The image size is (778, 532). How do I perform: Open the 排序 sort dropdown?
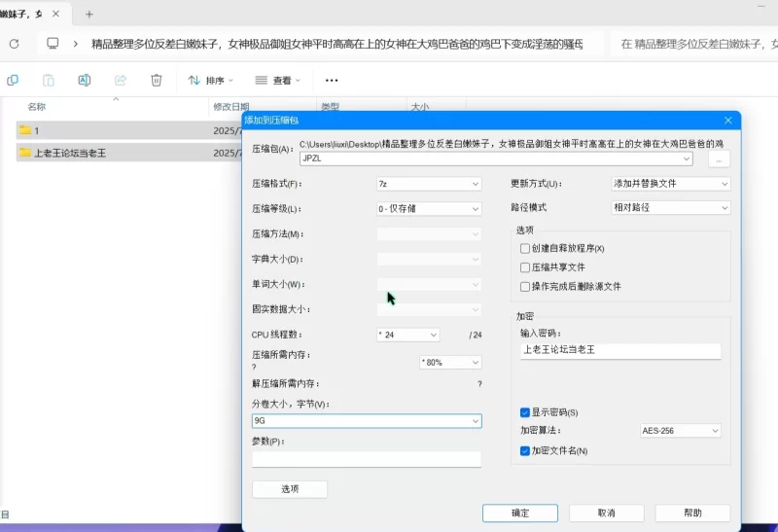pos(210,80)
